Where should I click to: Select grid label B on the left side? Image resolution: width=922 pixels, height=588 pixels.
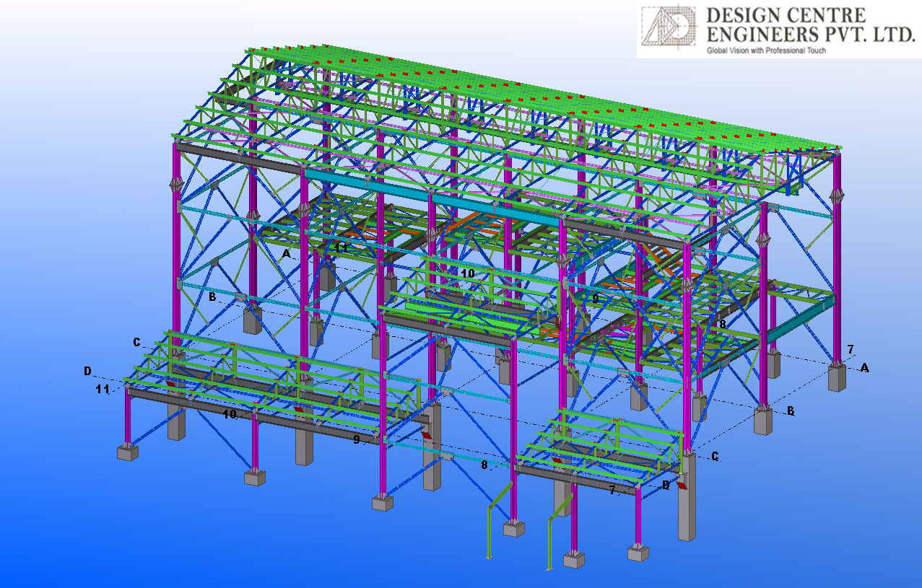coord(212,296)
